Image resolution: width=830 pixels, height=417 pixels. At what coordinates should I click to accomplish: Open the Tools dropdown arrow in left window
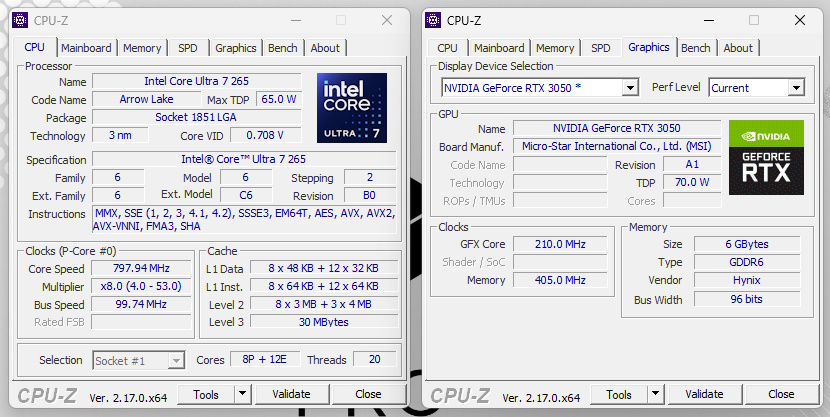[242, 394]
